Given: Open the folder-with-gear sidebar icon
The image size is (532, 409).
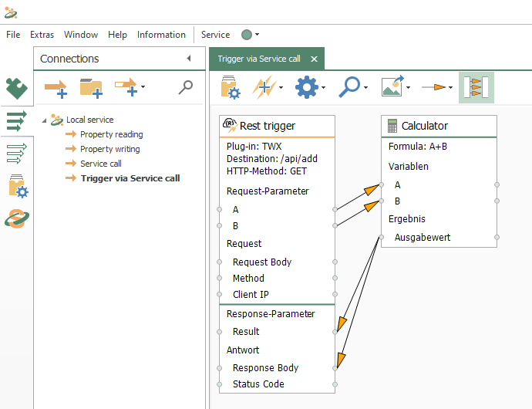Looking at the screenshot, I should point(17,187).
